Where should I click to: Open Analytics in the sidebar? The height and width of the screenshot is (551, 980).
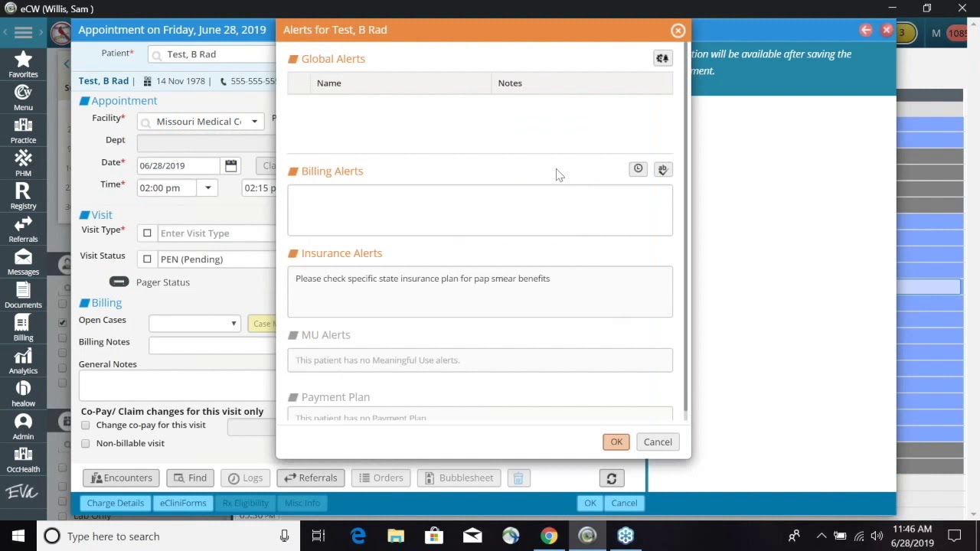pos(23,360)
